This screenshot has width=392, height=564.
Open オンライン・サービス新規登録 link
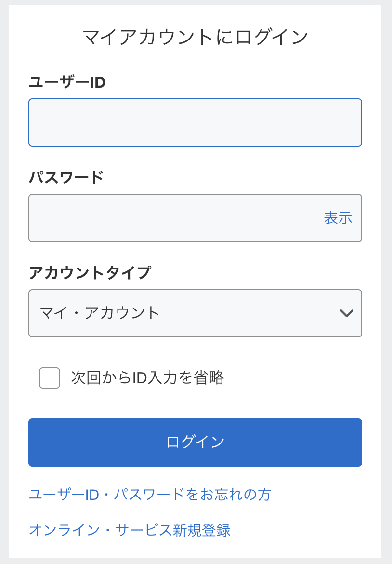tap(130, 530)
